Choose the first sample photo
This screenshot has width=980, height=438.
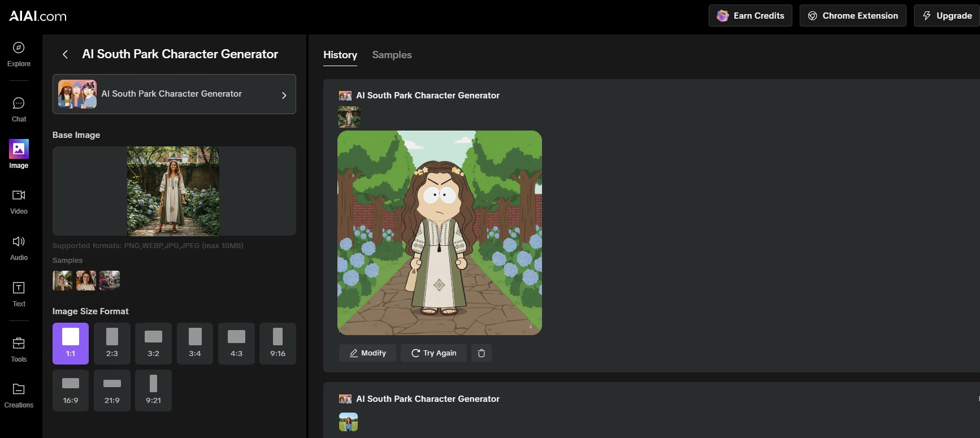[62, 280]
